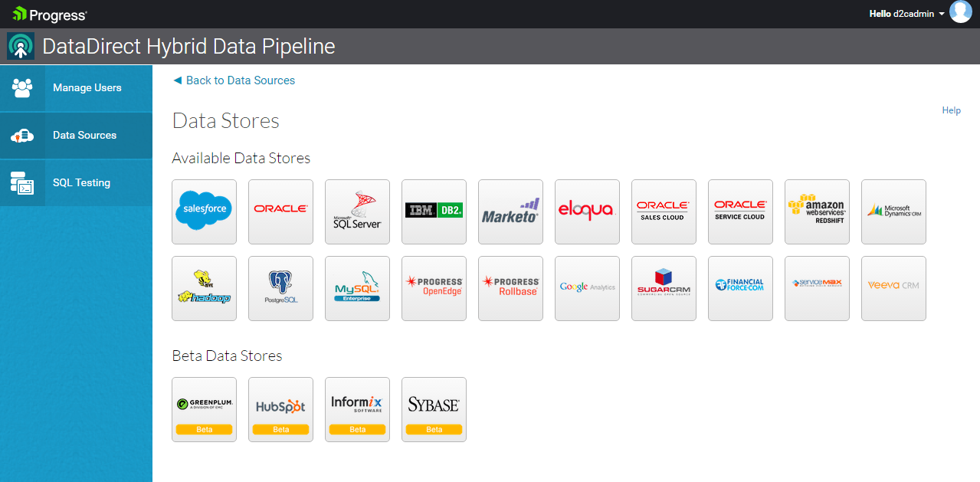Viewport: 980px width, 482px height.
Task: Select the Apache Hadoop data store
Action: point(204,288)
